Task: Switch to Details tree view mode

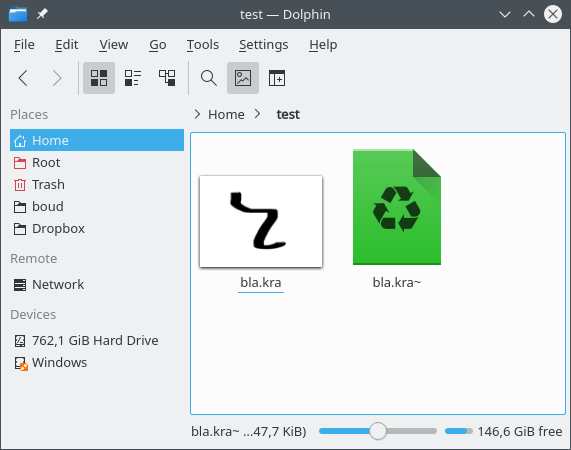Action: coord(167,78)
